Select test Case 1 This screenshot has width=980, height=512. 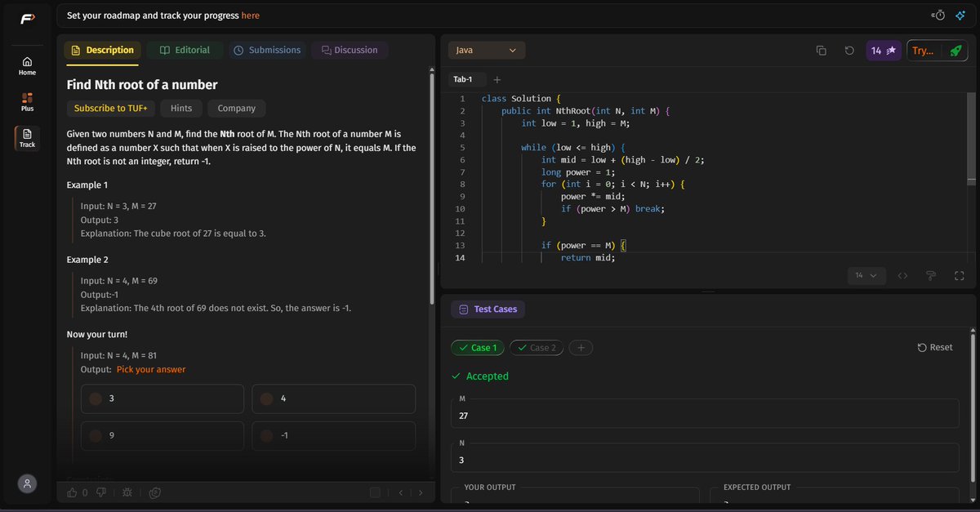(x=478, y=348)
